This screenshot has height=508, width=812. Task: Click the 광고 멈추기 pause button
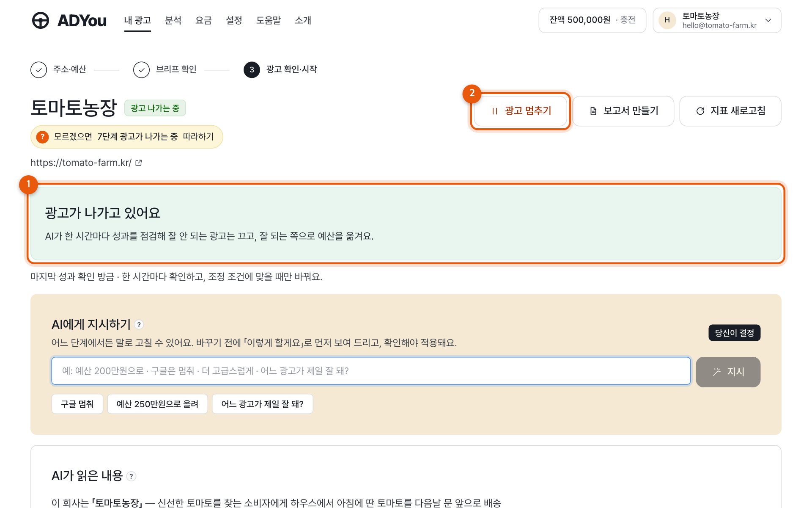(x=520, y=111)
